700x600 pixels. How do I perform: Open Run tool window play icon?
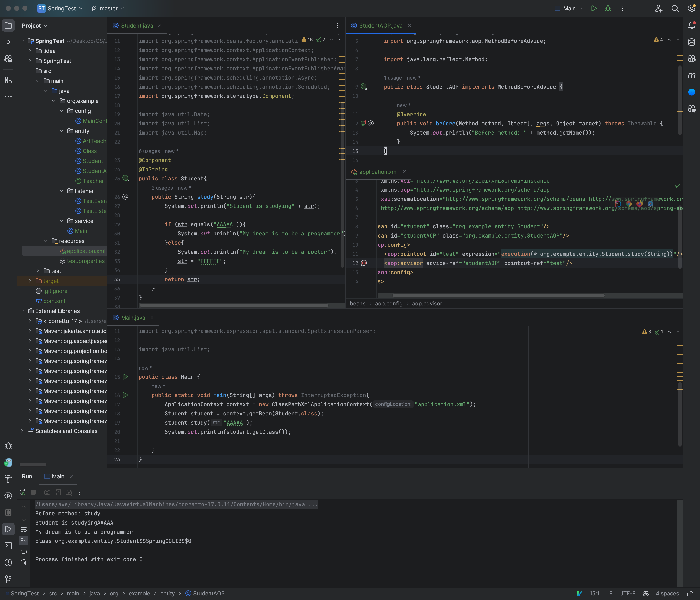click(9, 529)
